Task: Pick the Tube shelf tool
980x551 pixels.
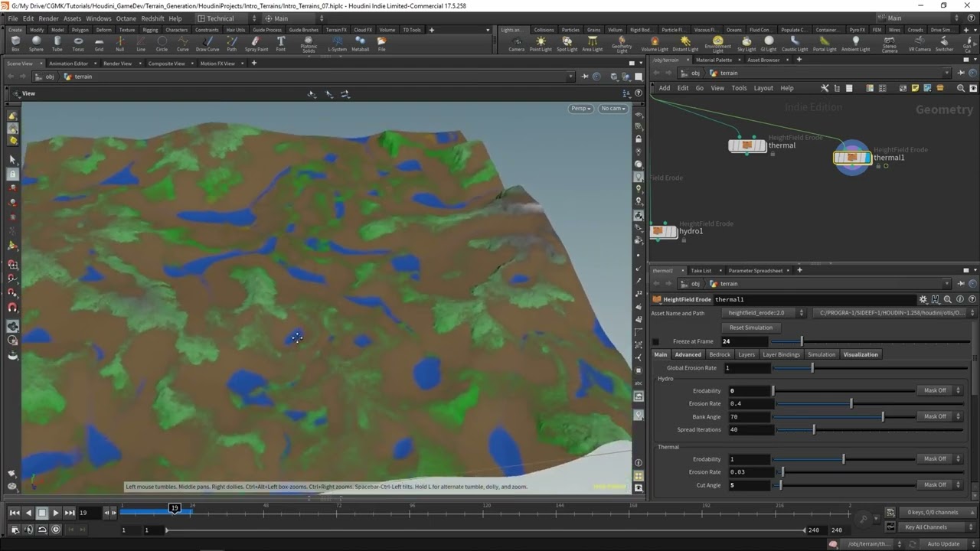Action: click(57, 44)
